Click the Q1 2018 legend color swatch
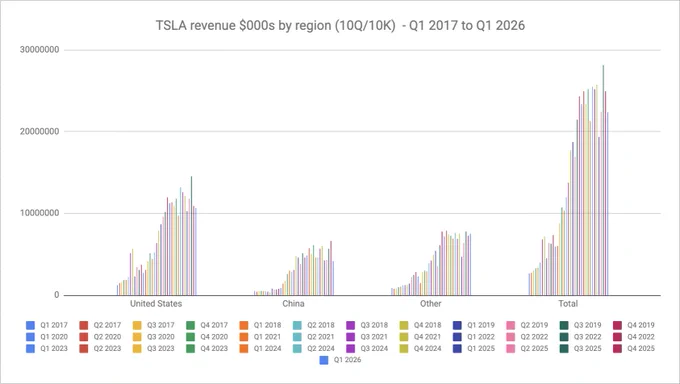 (244, 325)
